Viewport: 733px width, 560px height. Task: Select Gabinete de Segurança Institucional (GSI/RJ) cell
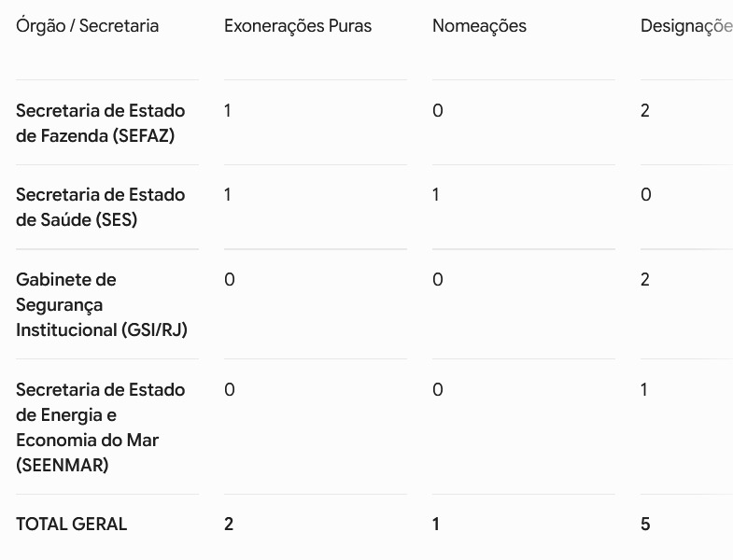[102, 305]
